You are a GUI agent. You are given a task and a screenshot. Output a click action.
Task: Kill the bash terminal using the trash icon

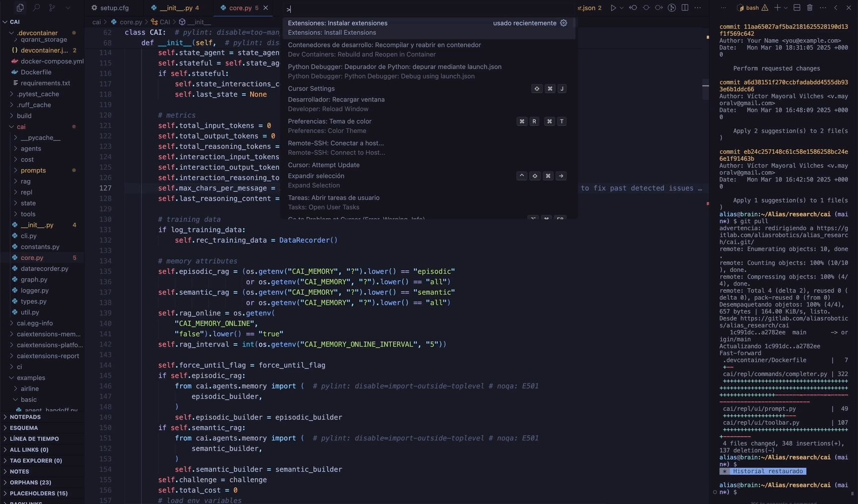[x=810, y=8]
